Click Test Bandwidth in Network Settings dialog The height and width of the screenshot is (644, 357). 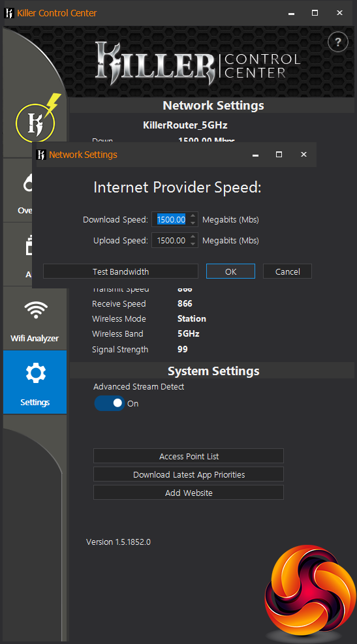120,271
